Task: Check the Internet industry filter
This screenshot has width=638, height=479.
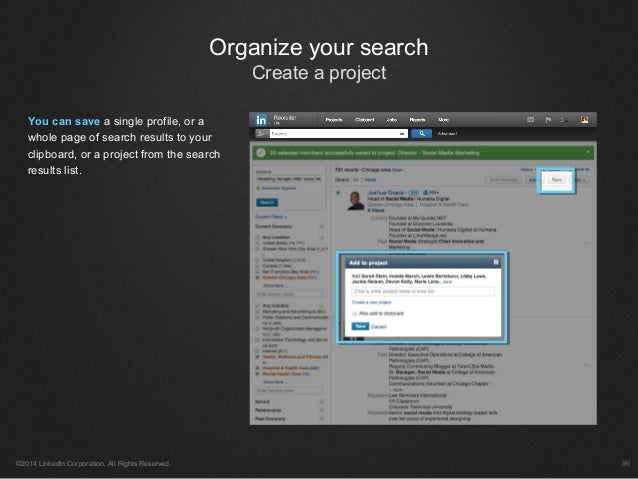Action: pos(258,351)
